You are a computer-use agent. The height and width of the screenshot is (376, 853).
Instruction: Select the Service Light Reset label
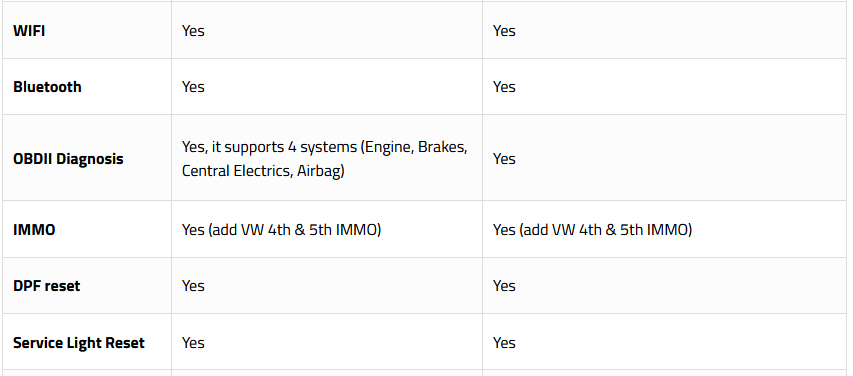click(79, 343)
